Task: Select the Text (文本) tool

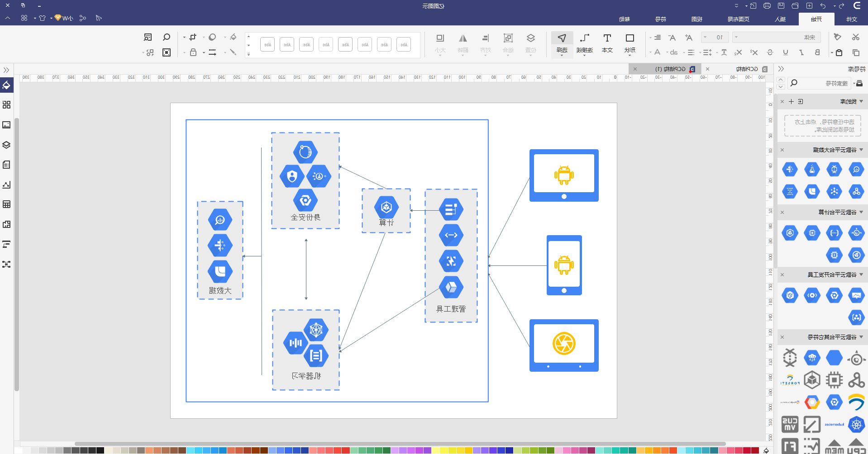Action: 607,43
